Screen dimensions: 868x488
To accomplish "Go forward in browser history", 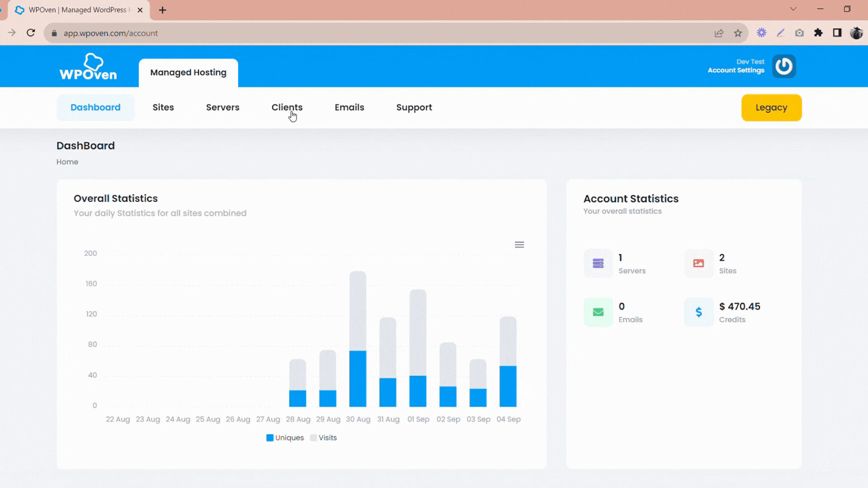I will [12, 33].
